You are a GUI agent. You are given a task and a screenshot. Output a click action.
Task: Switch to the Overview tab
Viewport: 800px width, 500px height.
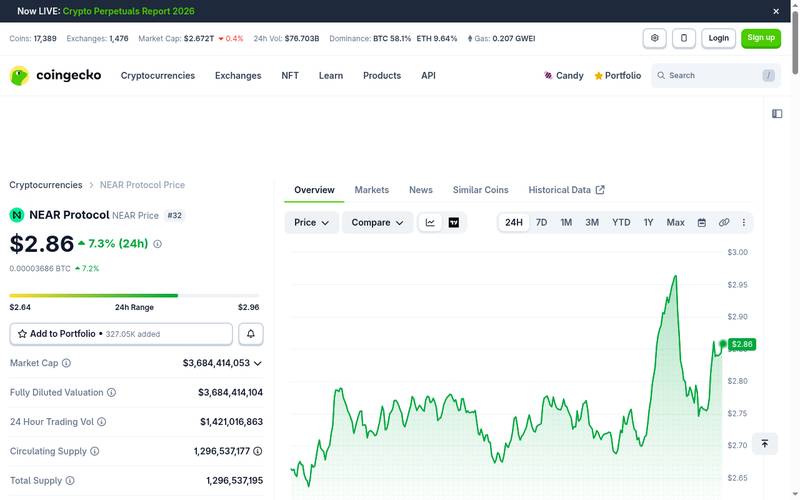pos(314,190)
